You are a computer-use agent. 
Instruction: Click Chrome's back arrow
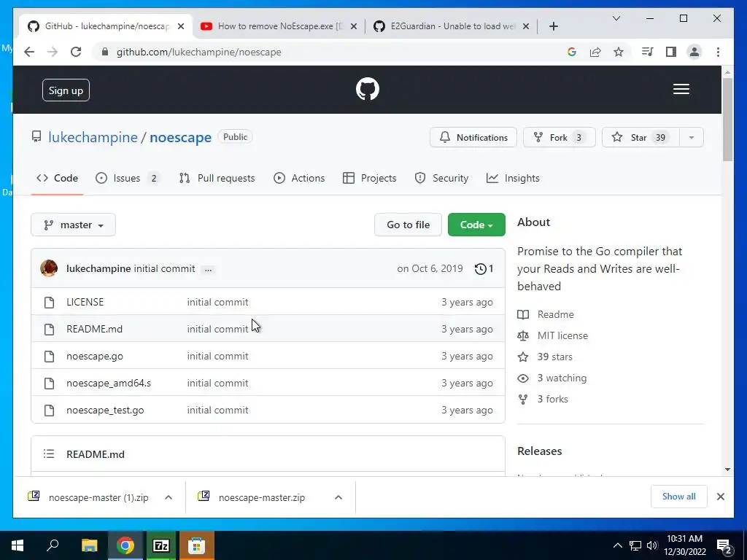tap(29, 52)
